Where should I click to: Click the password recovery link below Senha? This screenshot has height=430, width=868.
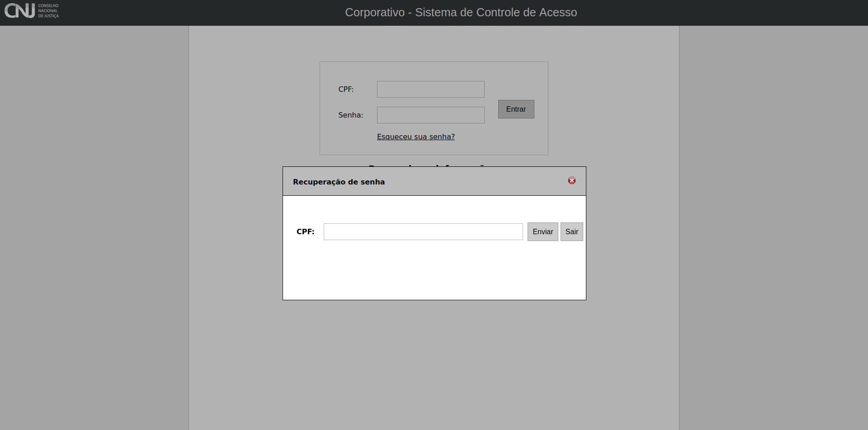(415, 137)
